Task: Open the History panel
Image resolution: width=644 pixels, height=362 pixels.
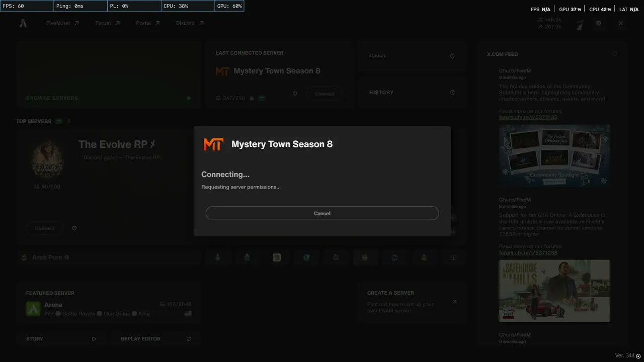Action: point(413,93)
